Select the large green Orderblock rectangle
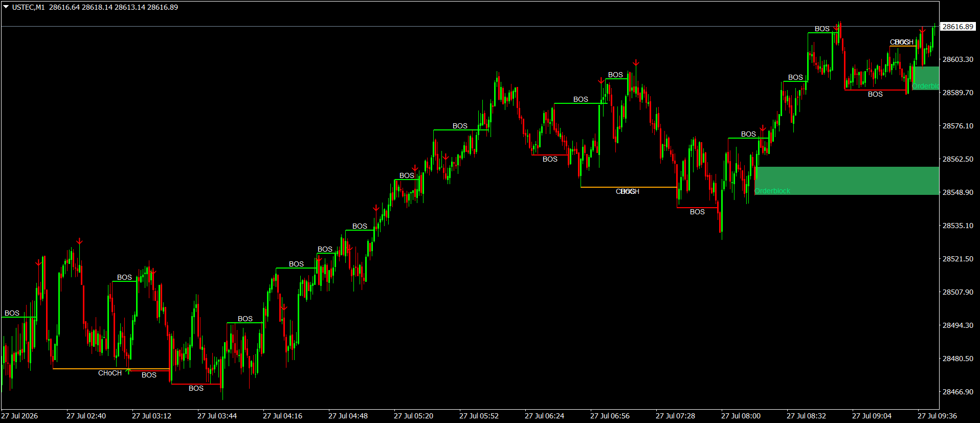Image resolution: width=980 pixels, height=423 pixels. [847, 181]
